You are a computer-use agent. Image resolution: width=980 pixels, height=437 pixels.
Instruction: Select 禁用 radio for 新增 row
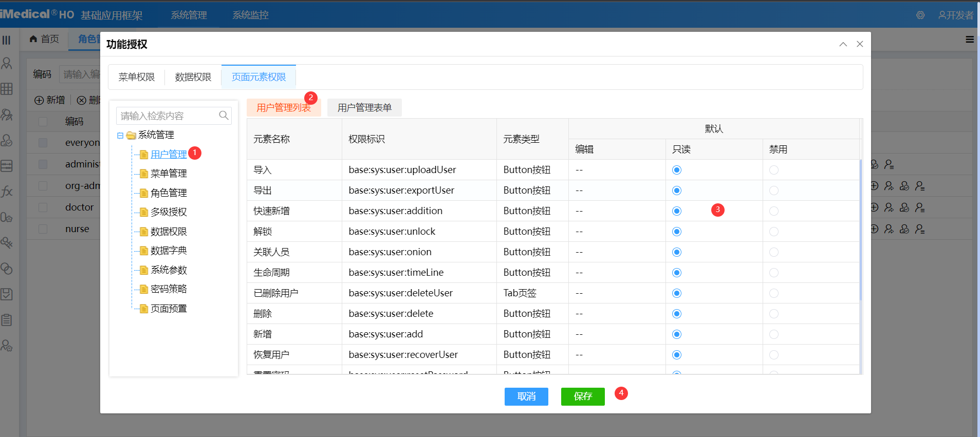(774, 334)
